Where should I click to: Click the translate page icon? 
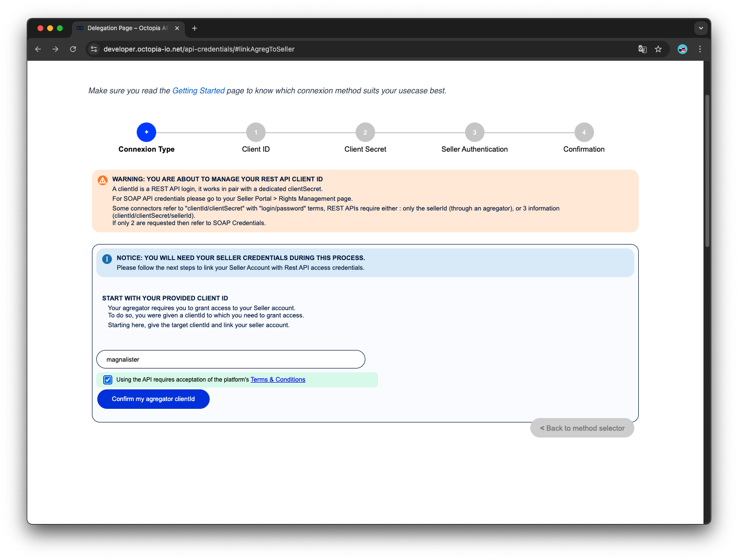(642, 49)
